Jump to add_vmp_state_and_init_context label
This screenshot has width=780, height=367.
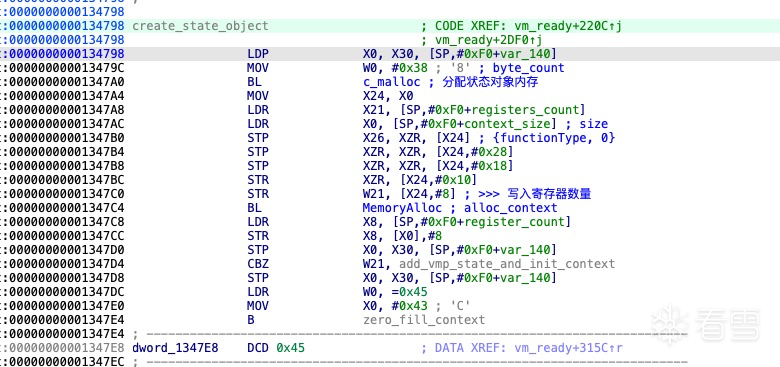click(x=507, y=264)
